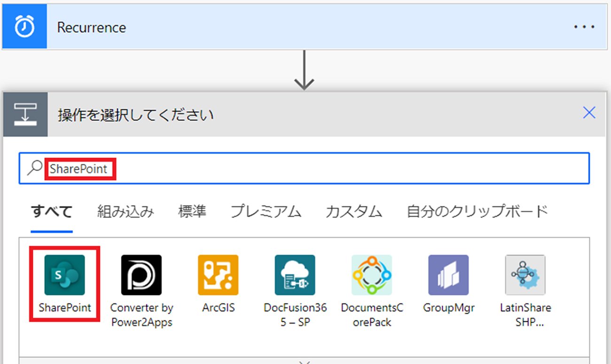Switch to the すべて tab
The height and width of the screenshot is (364, 611).
tap(52, 212)
